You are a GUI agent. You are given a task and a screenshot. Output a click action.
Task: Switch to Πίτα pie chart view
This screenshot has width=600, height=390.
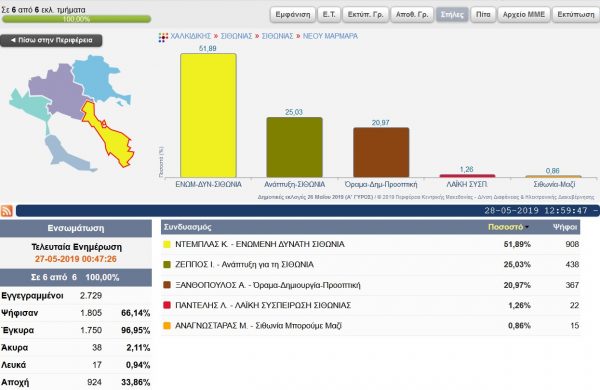click(483, 15)
